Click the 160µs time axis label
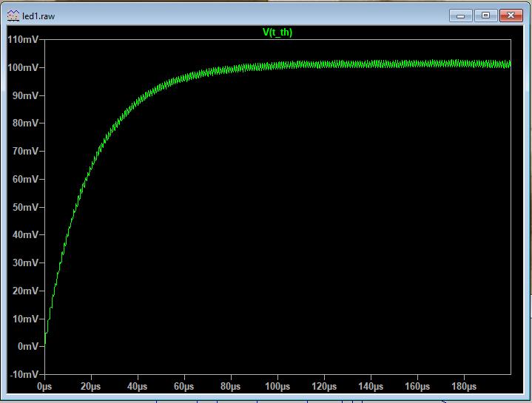 [x=417, y=387]
